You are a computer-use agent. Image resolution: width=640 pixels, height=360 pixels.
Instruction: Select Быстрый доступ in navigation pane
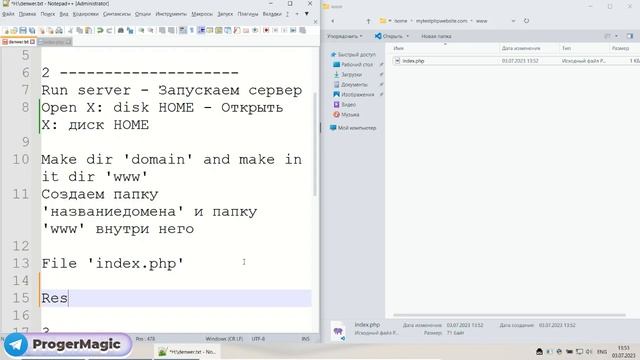[x=353, y=55]
